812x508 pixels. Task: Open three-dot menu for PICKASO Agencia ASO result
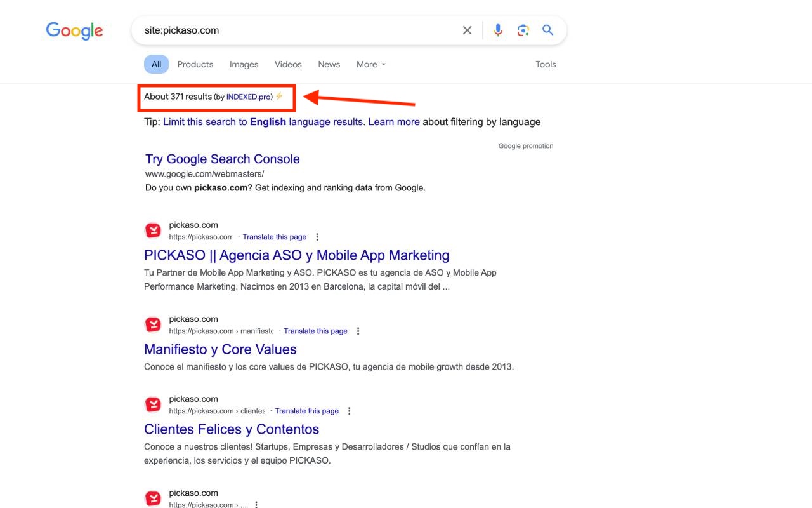317,237
